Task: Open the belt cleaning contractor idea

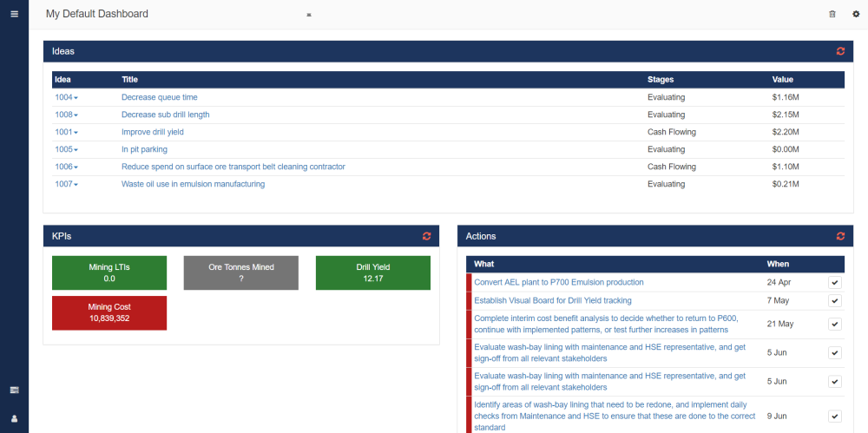Action: [233, 167]
